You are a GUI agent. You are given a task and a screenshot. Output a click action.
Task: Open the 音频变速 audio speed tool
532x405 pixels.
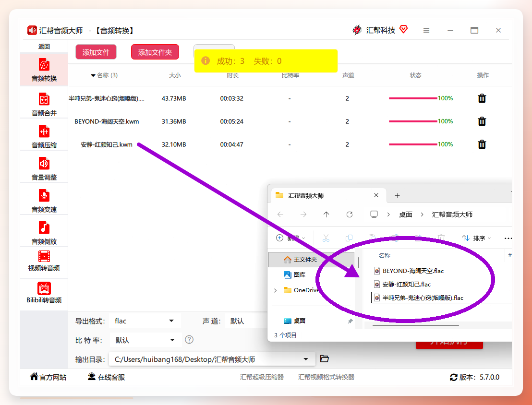tap(44, 201)
